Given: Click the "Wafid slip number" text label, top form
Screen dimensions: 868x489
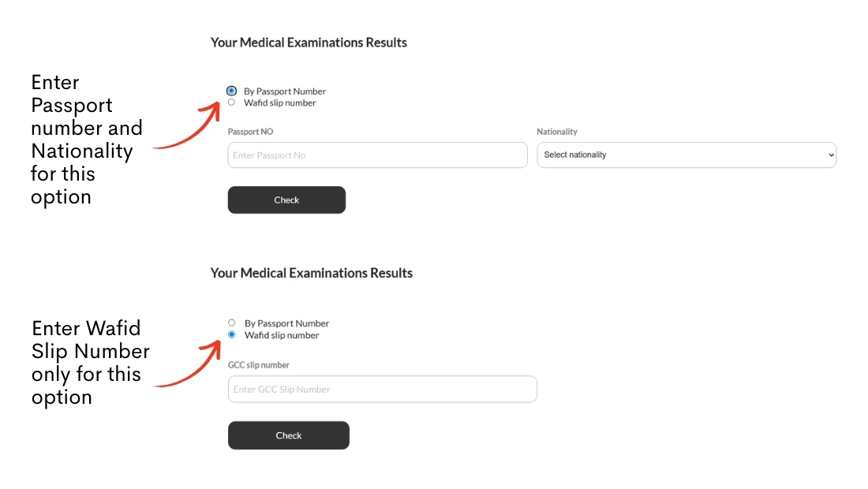Looking at the screenshot, I should pos(281,103).
